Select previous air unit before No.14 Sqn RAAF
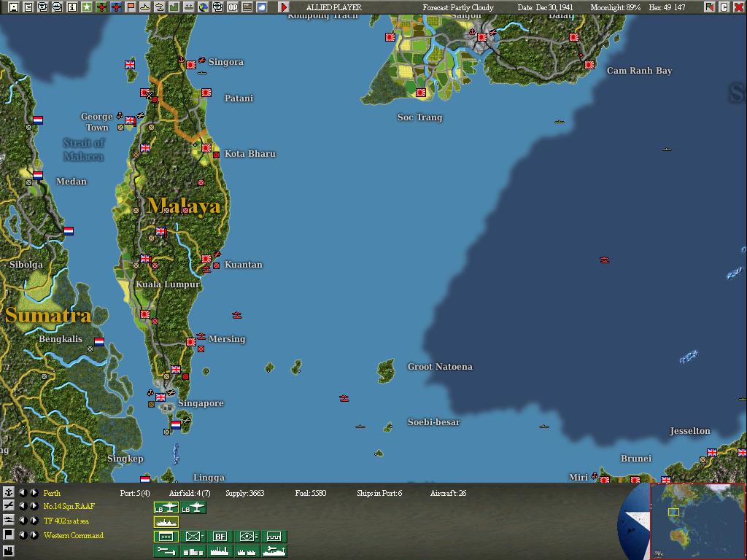 click(x=23, y=506)
